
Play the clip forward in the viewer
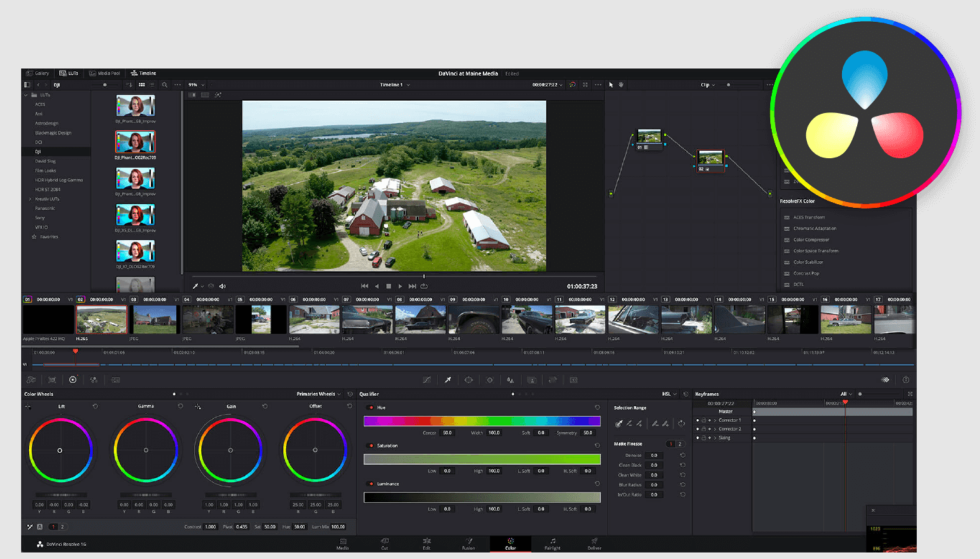point(400,286)
